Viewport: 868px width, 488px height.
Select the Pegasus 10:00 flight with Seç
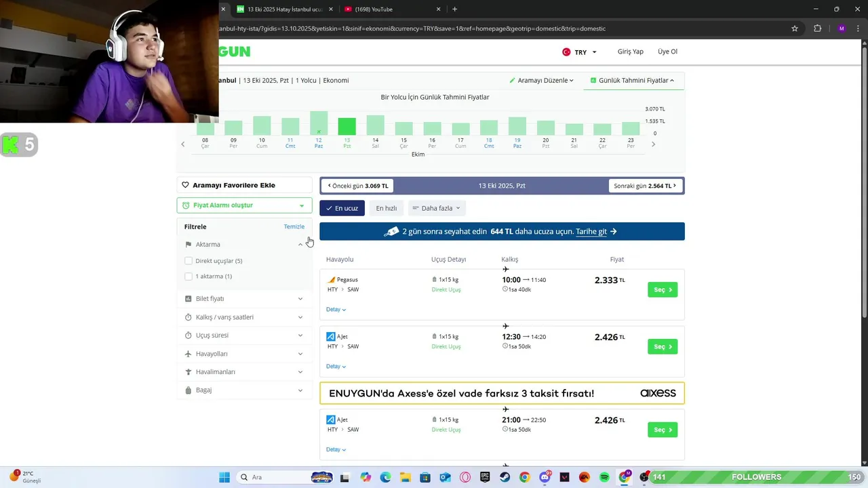point(663,290)
